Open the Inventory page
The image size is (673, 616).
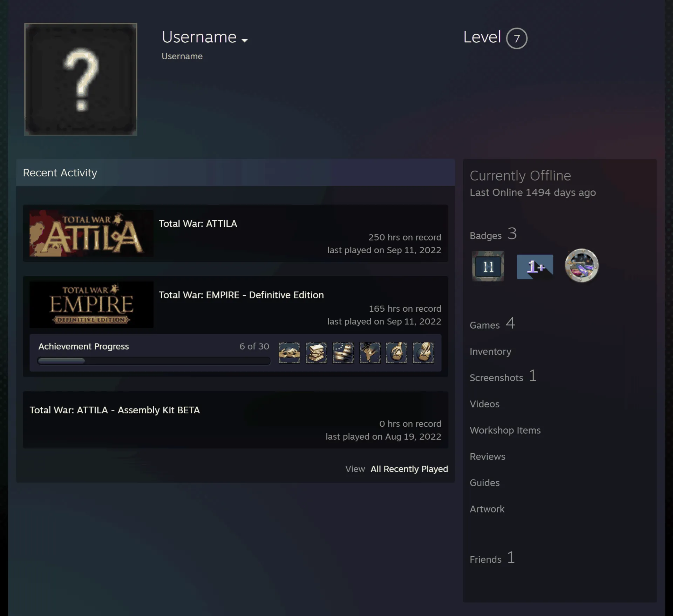pos(490,351)
